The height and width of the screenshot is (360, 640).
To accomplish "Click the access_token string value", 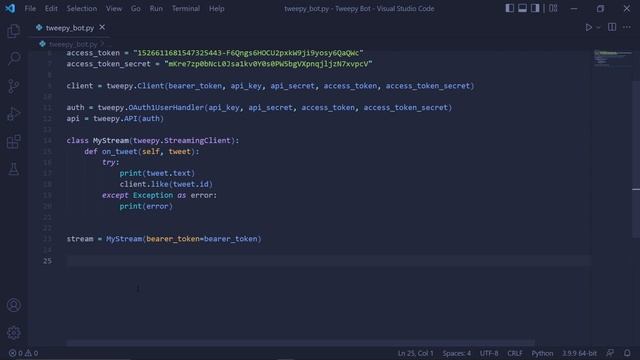I will coord(248,53).
